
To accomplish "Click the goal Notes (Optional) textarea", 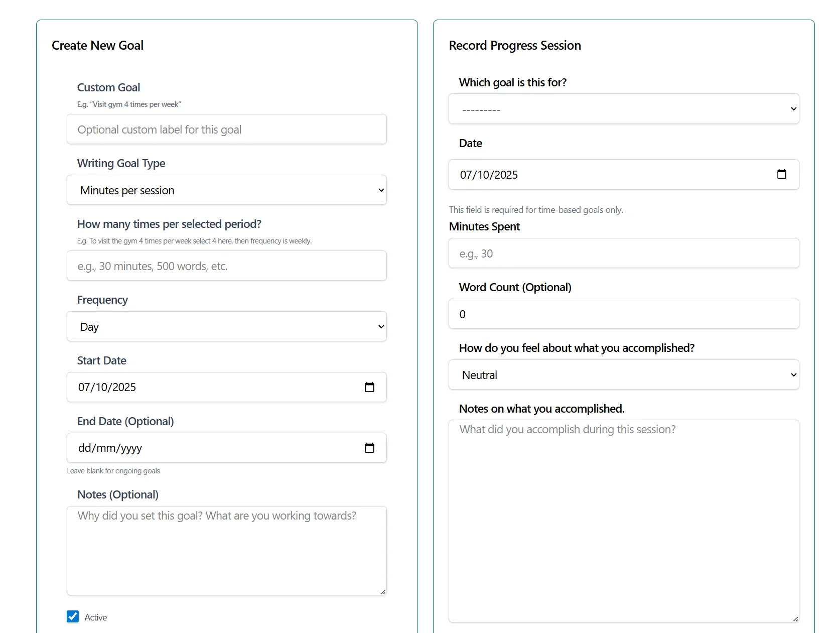I will (x=227, y=551).
